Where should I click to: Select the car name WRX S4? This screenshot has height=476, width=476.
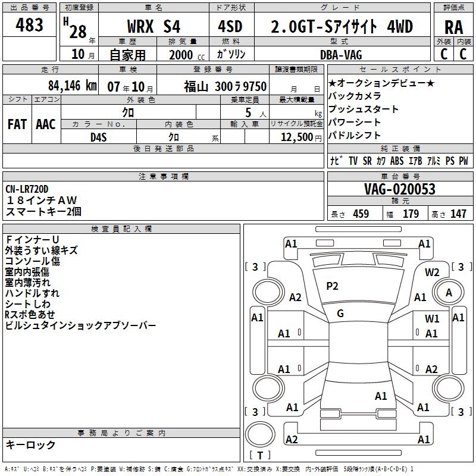pos(154,26)
